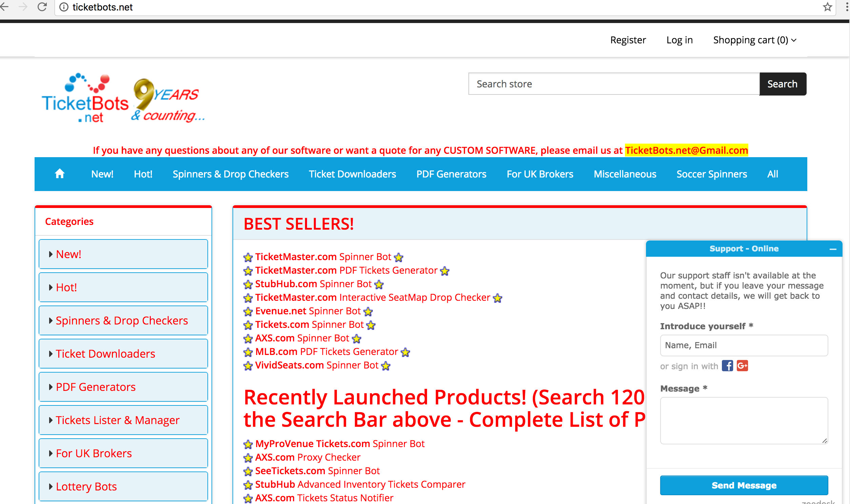Reload the page with browser refresh icon

(42, 7)
